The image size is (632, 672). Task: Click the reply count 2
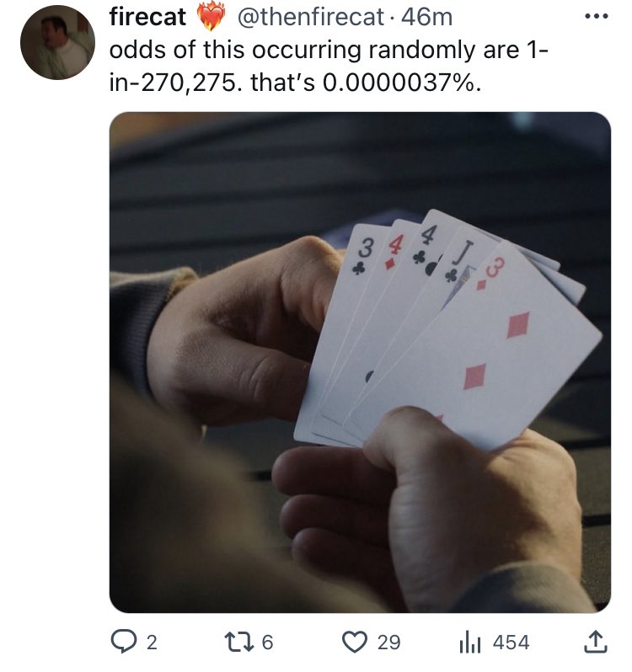(x=152, y=643)
